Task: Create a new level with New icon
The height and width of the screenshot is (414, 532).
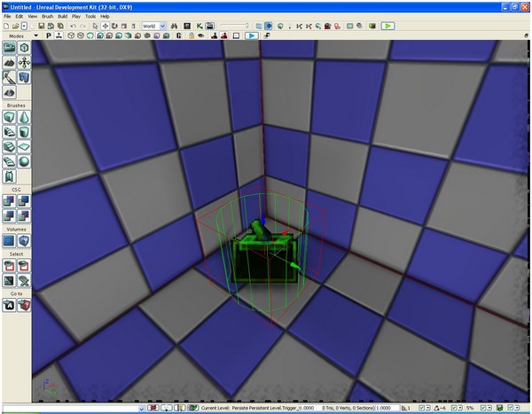Action: click(x=6, y=26)
